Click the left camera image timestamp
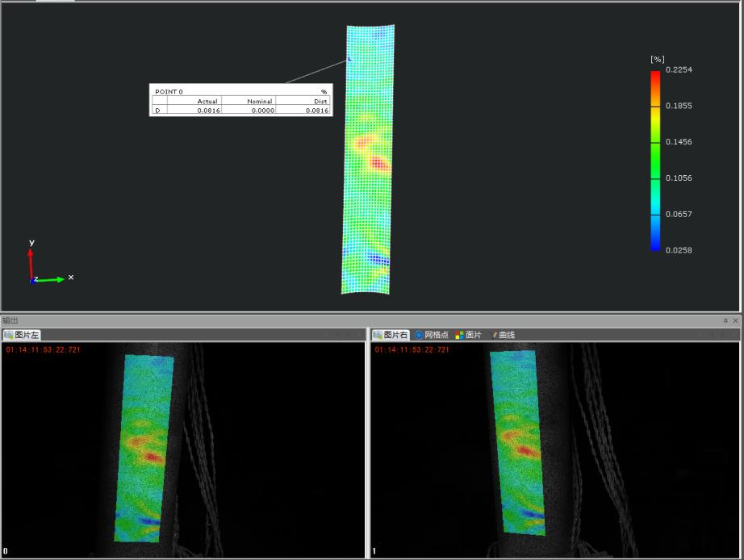Screen dimensions: 744x560 44,349
